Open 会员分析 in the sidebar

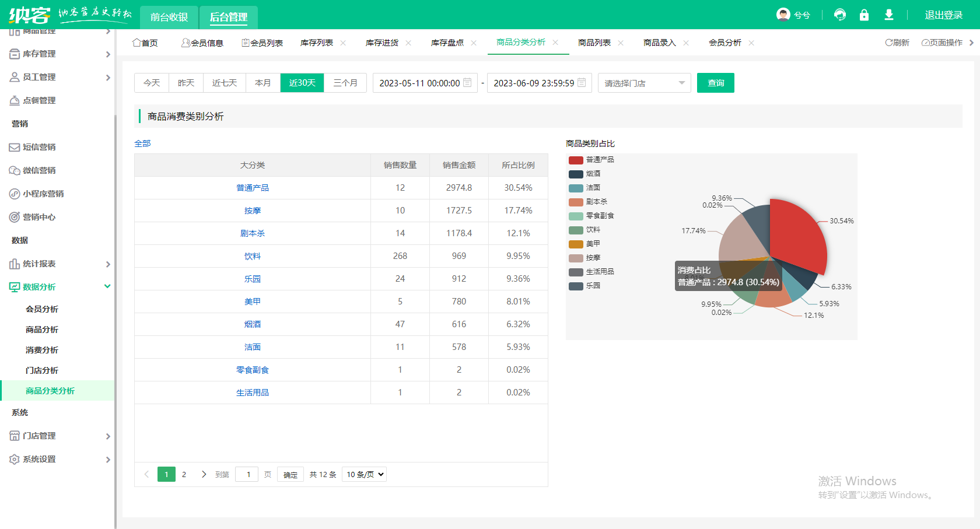(42, 309)
